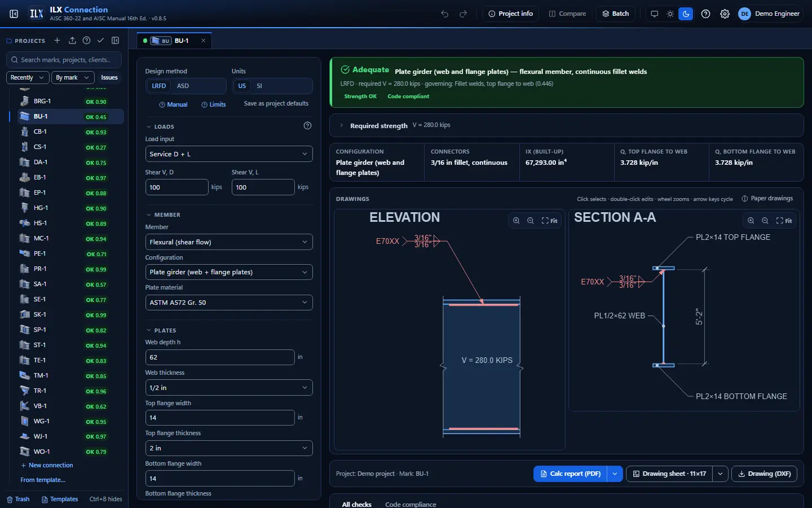Undo the last change
The height and width of the screenshot is (508, 812).
click(x=445, y=14)
